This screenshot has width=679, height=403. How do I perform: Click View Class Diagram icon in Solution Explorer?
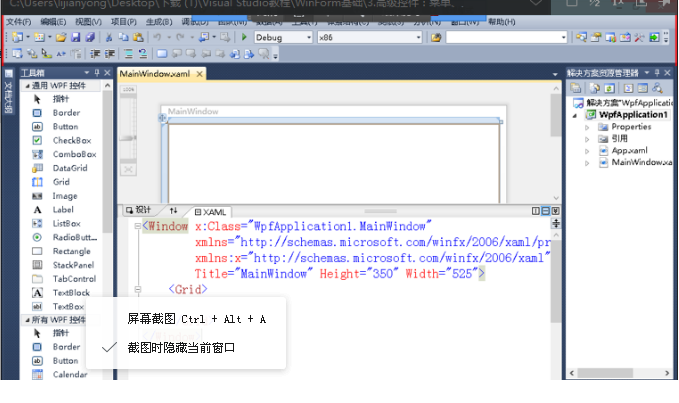(657, 88)
